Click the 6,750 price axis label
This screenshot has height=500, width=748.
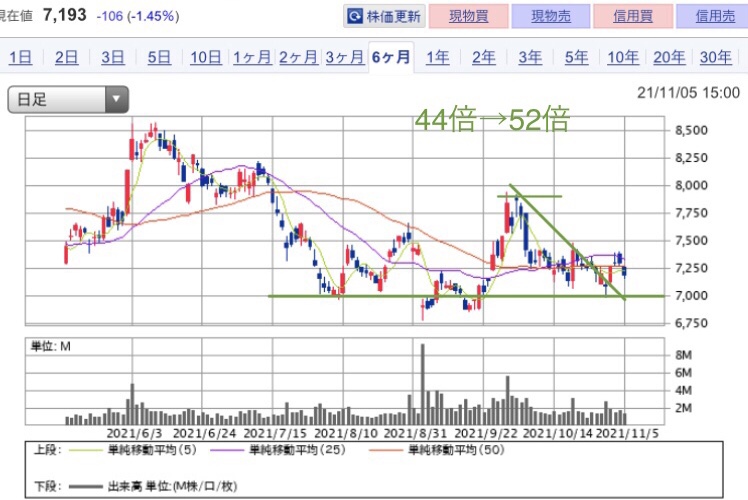(x=692, y=323)
